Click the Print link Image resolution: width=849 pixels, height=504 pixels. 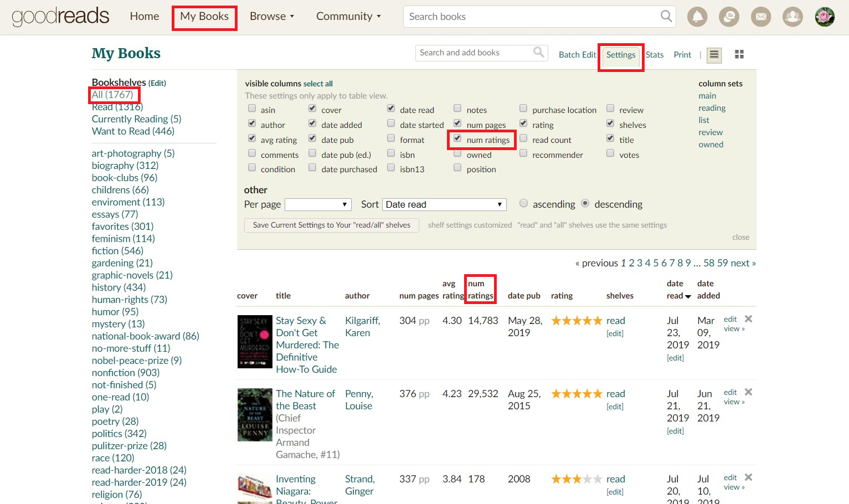point(682,55)
